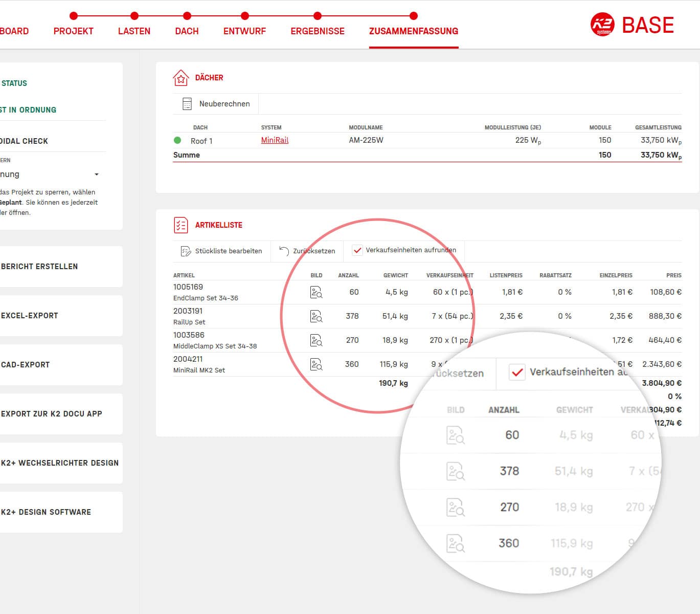Click the ANZAHL column header
Image resolution: width=700 pixels, height=614 pixels.
(348, 275)
